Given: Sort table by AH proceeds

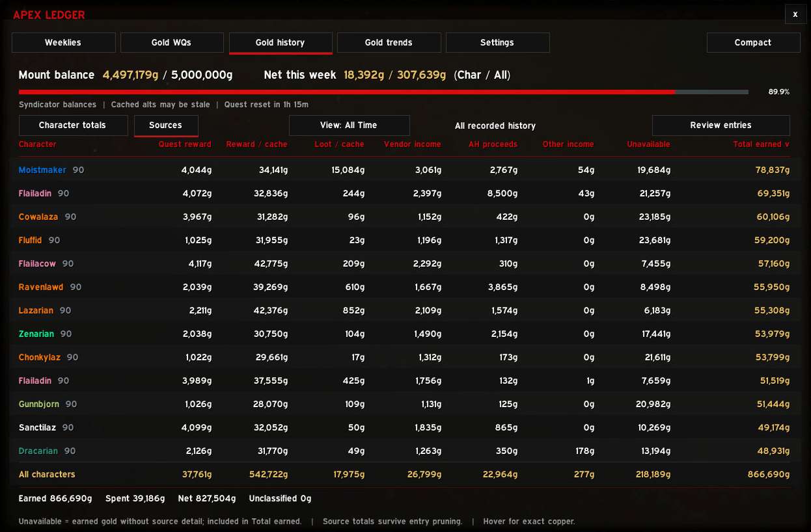Looking at the screenshot, I should point(493,144).
